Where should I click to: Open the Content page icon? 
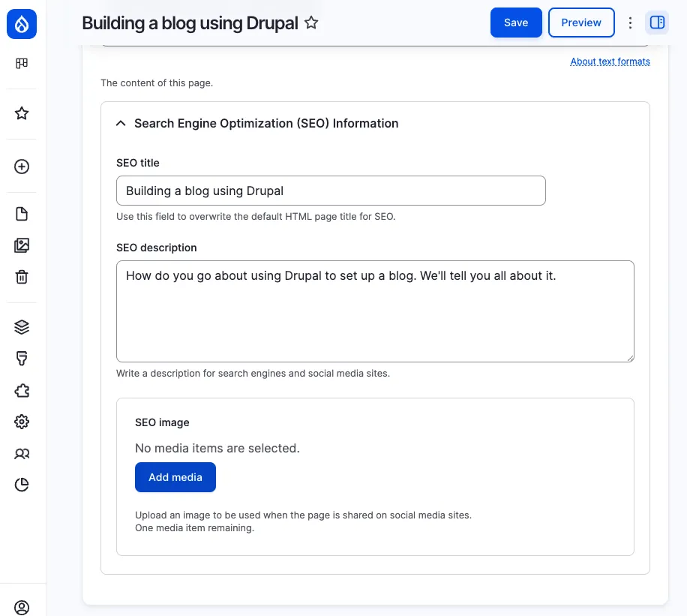(x=21, y=213)
